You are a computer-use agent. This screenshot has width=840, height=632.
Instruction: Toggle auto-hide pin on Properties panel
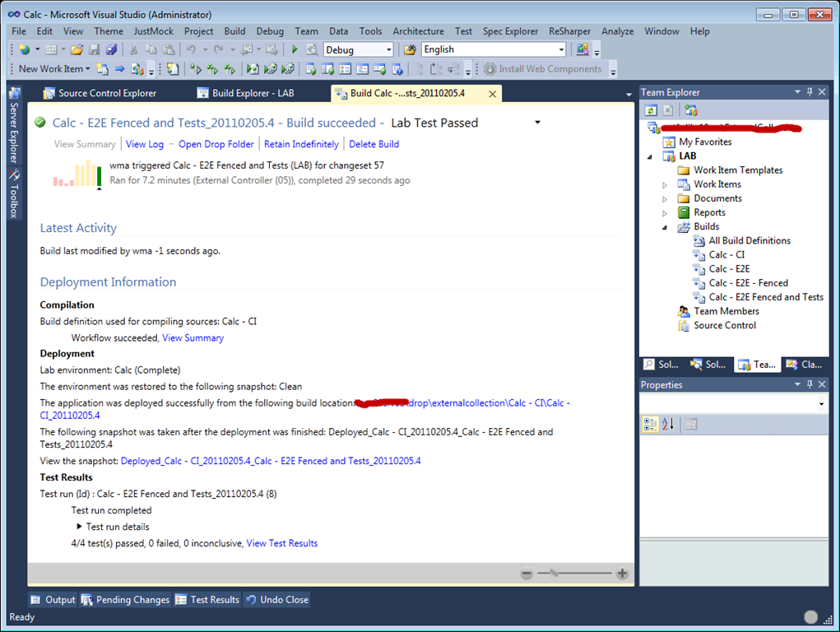(809, 384)
